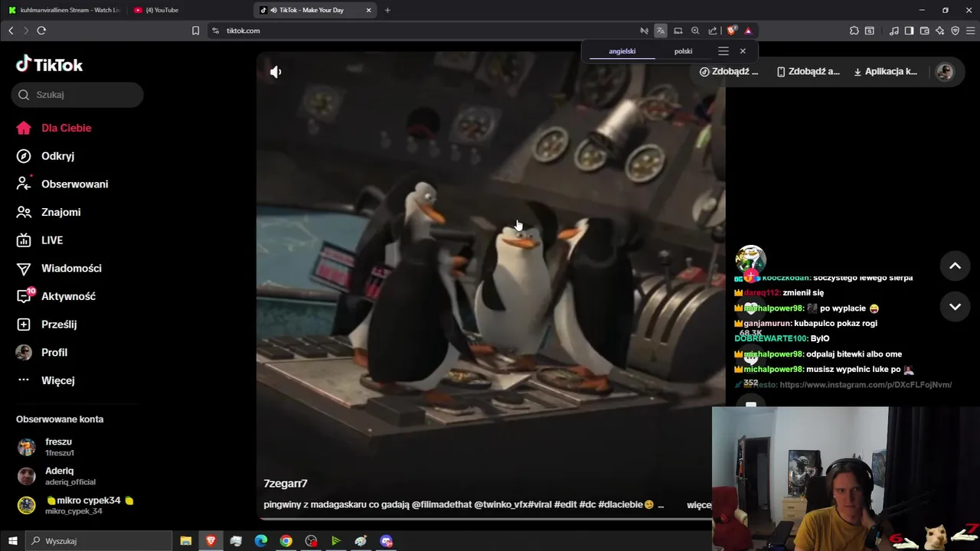Expand video description with więcej
Image resolution: width=980 pixels, height=551 pixels.
[x=698, y=504]
